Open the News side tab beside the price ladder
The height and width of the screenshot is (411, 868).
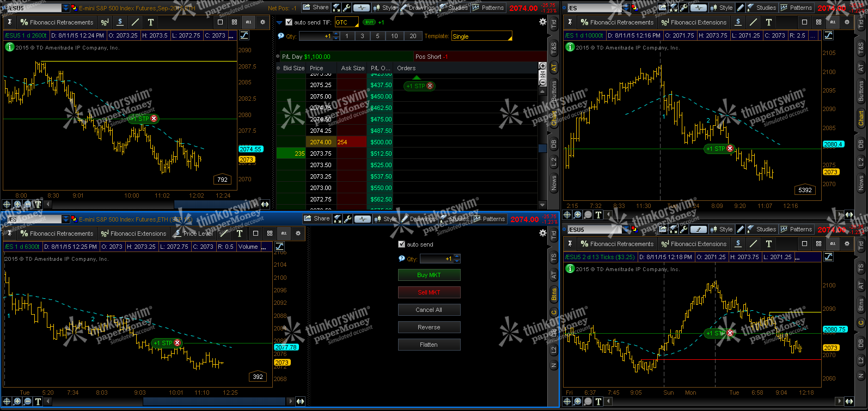pos(554,183)
